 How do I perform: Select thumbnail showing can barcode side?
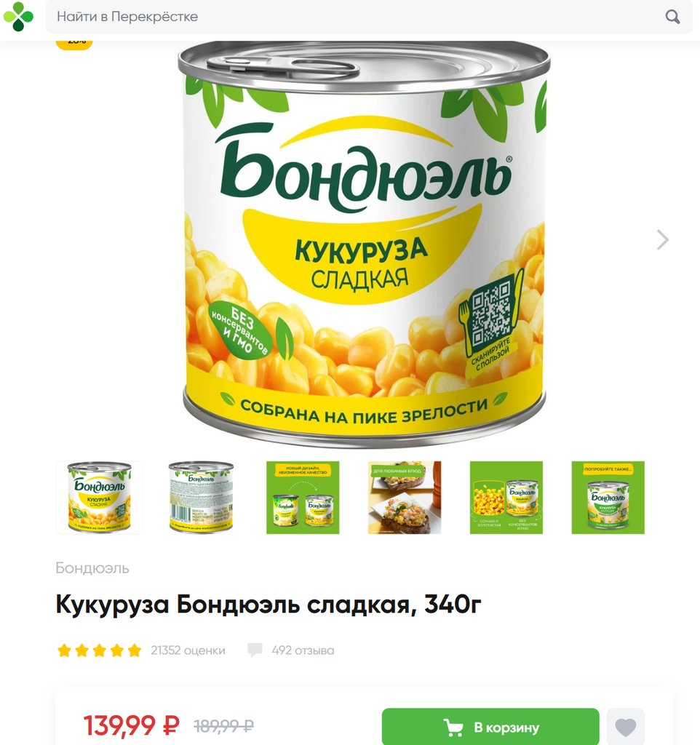click(x=201, y=498)
